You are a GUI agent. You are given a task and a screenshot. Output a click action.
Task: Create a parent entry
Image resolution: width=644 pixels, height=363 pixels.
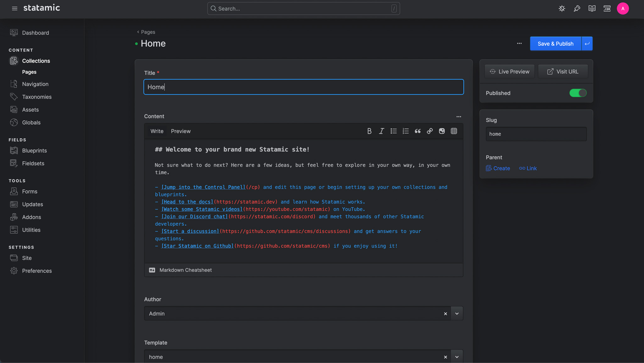tap(498, 168)
